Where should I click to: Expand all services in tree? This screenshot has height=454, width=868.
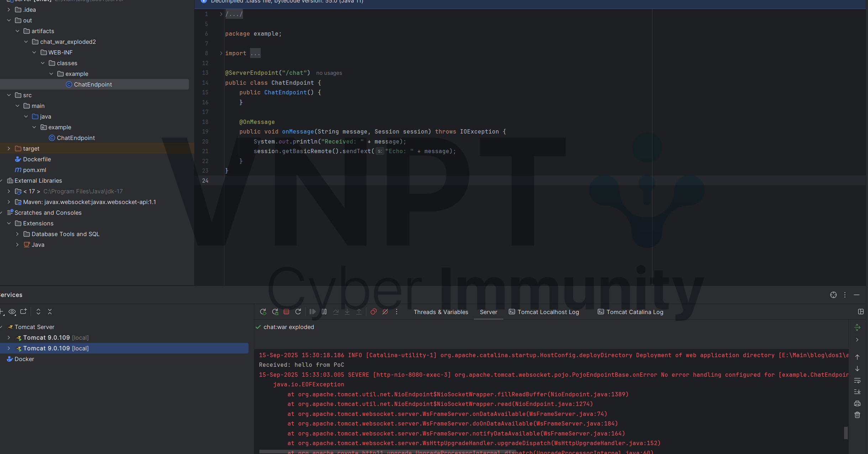point(38,312)
